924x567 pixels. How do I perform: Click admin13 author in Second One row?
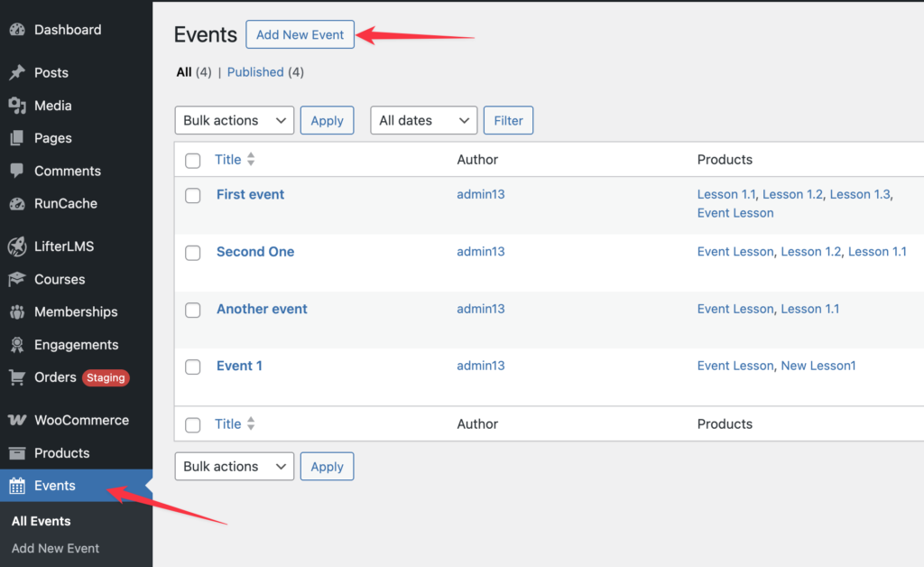pos(481,252)
